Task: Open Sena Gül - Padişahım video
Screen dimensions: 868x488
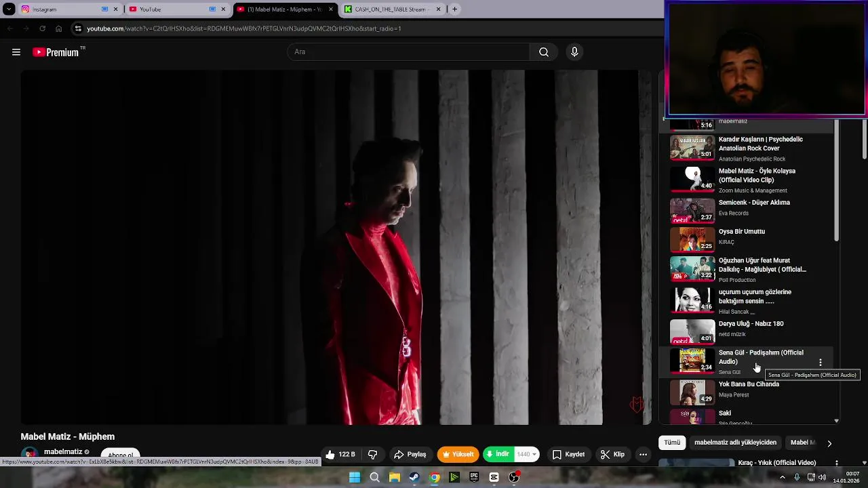Action: [761, 357]
